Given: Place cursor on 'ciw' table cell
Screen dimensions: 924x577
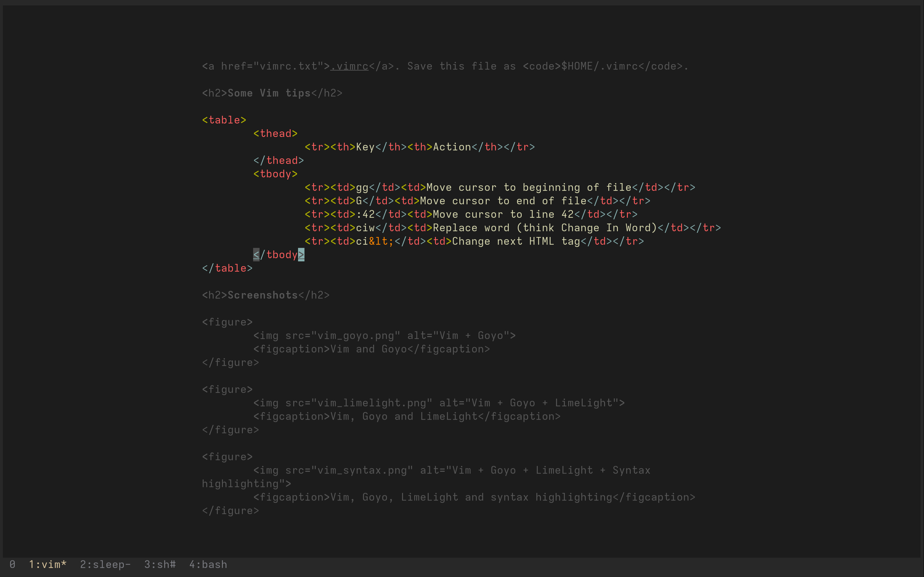Looking at the screenshot, I should click(365, 228).
